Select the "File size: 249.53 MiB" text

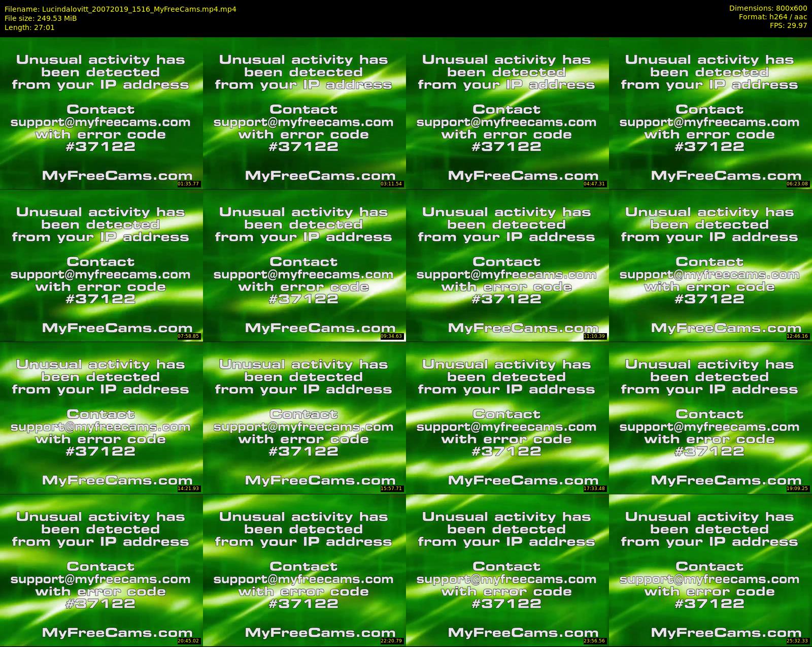coord(41,18)
